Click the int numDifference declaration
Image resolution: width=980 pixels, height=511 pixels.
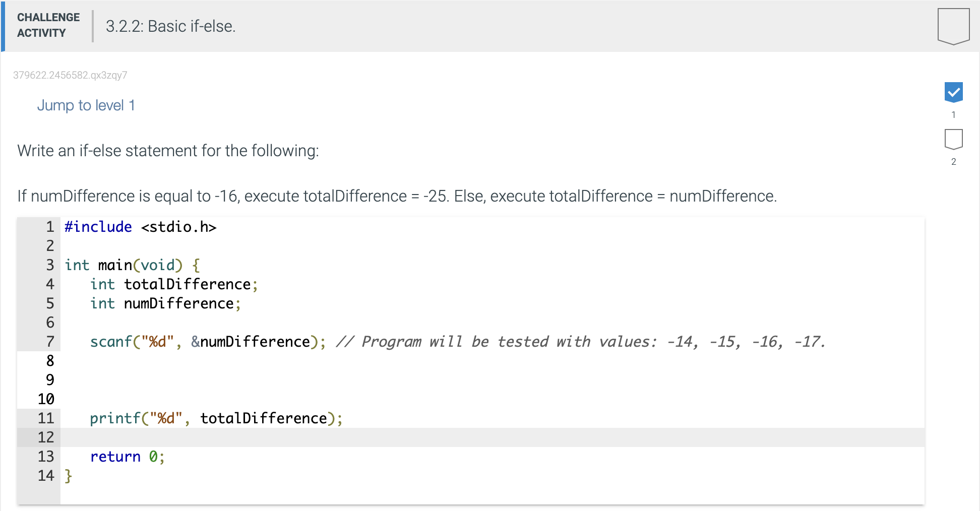165,303
